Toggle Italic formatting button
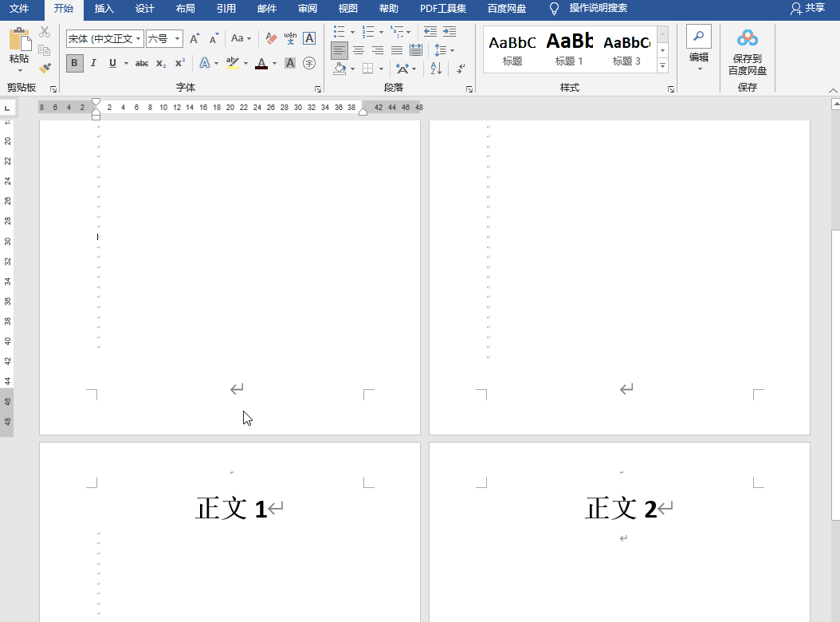The height and width of the screenshot is (622, 840). click(x=93, y=63)
